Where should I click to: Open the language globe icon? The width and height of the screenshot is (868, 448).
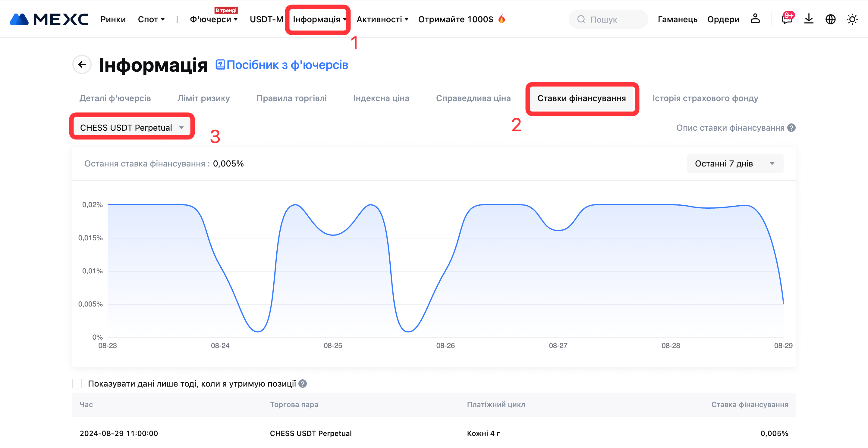point(830,19)
